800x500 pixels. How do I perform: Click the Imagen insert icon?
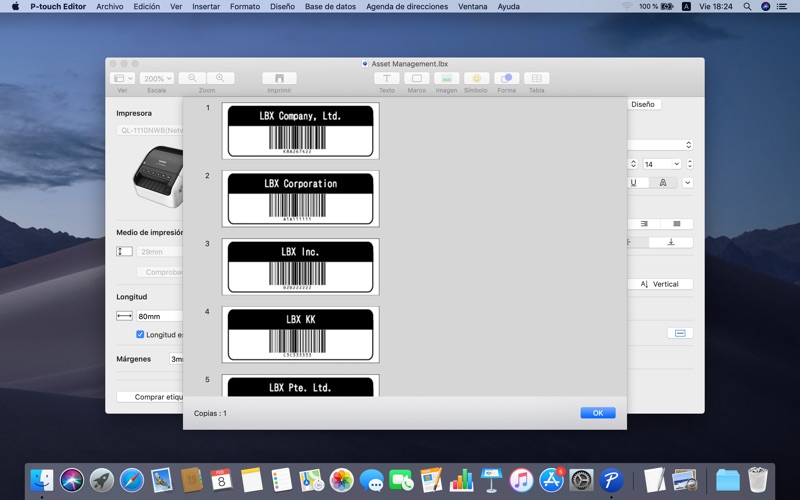point(446,78)
